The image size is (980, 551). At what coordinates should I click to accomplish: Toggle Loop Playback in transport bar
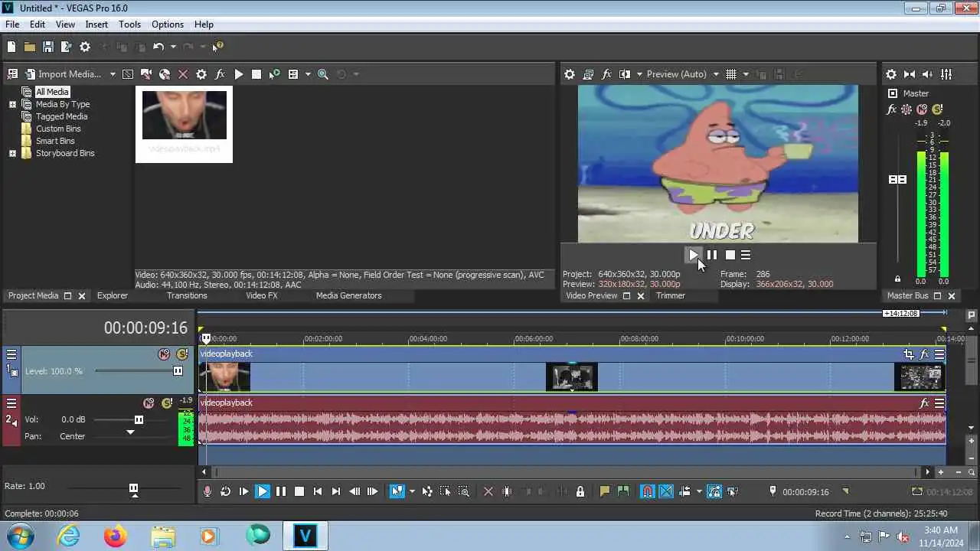coord(225,491)
